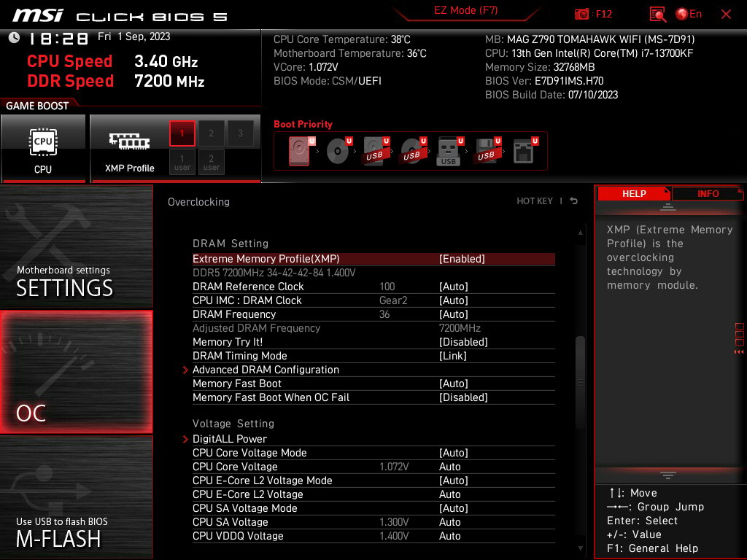Change language via the En globe icon
Image resolution: width=747 pixels, height=560 pixels.
pyautogui.click(x=689, y=14)
